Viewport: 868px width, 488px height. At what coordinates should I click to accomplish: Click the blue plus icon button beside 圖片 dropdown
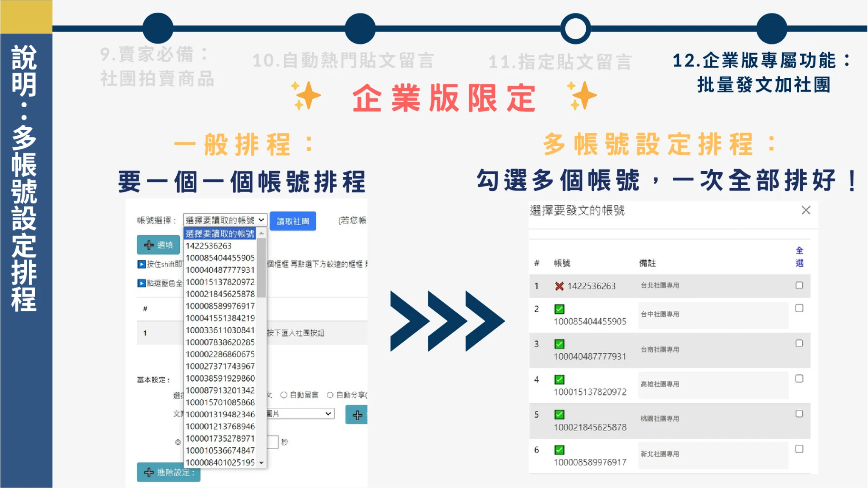point(357,415)
